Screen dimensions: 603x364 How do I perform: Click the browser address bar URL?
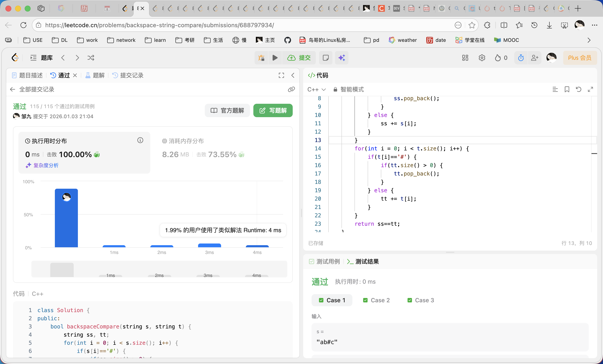[x=159, y=25]
